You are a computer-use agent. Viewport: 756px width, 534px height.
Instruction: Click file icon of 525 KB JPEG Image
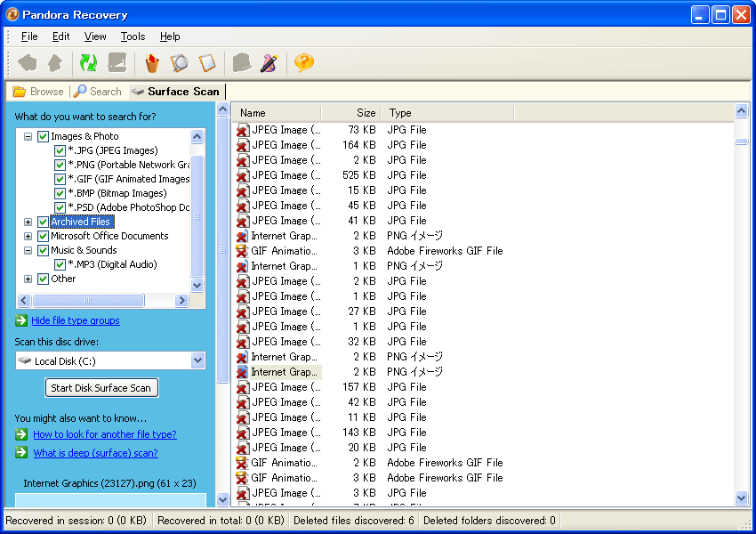point(243,175)
